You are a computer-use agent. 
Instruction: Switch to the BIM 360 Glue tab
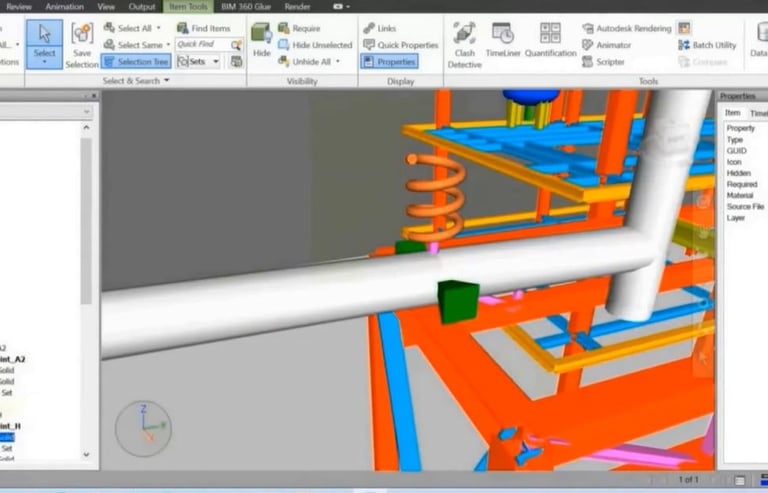point(246,6)
